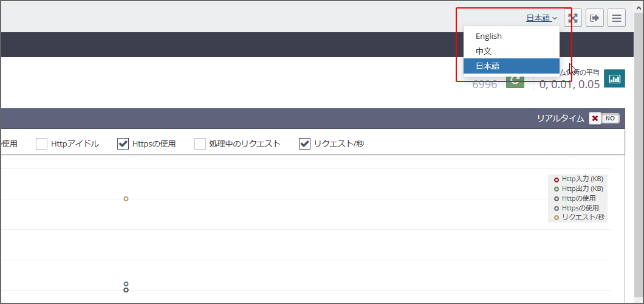Enable the Httpアイドル checkbox
This screenshot has height=304, width=644.
point(41,144)
